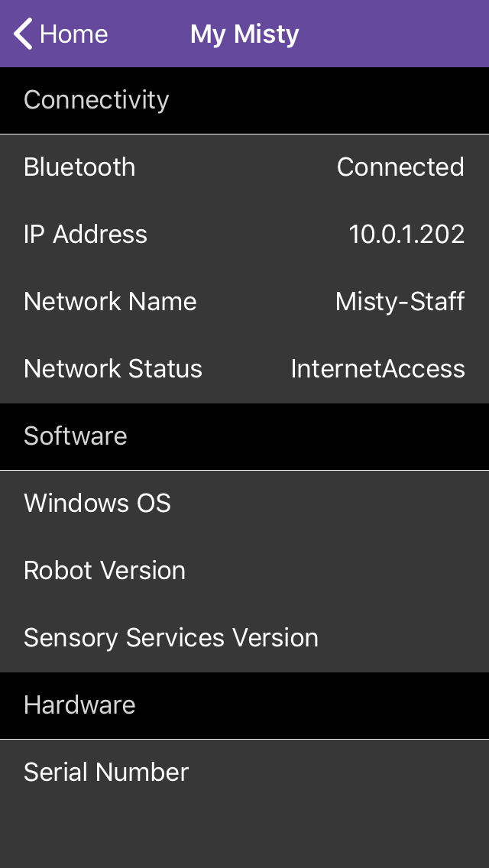Select the Robot Version row
489x868 pixels.
[105, 570]
